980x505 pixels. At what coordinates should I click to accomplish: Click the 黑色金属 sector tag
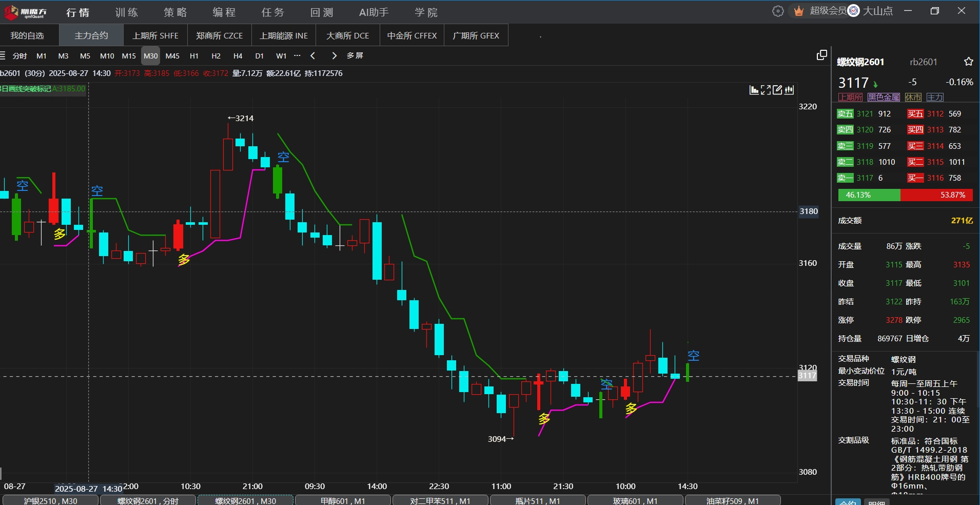pos(884,97)
